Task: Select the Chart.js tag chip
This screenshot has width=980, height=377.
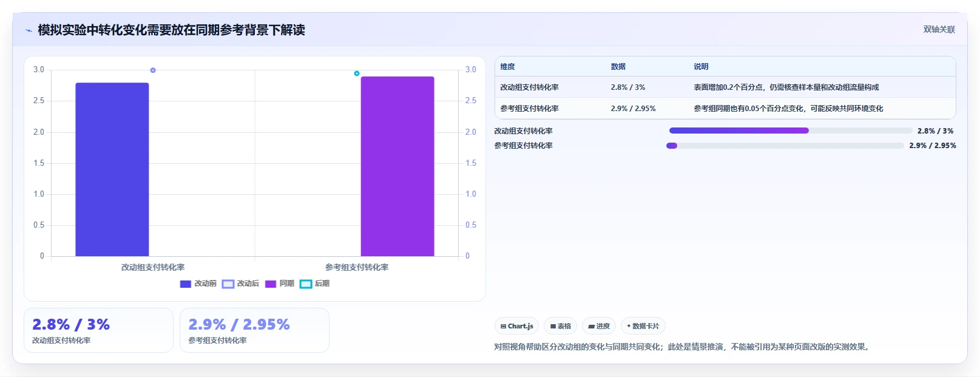Action: click(x=517, y=326)
